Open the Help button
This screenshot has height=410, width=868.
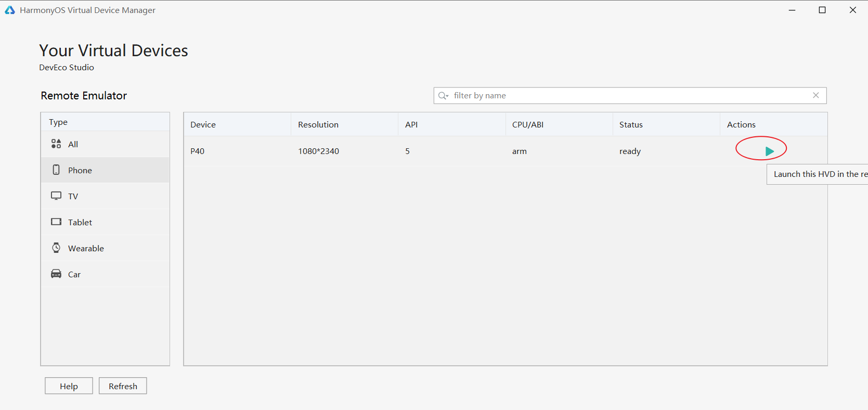69,386
